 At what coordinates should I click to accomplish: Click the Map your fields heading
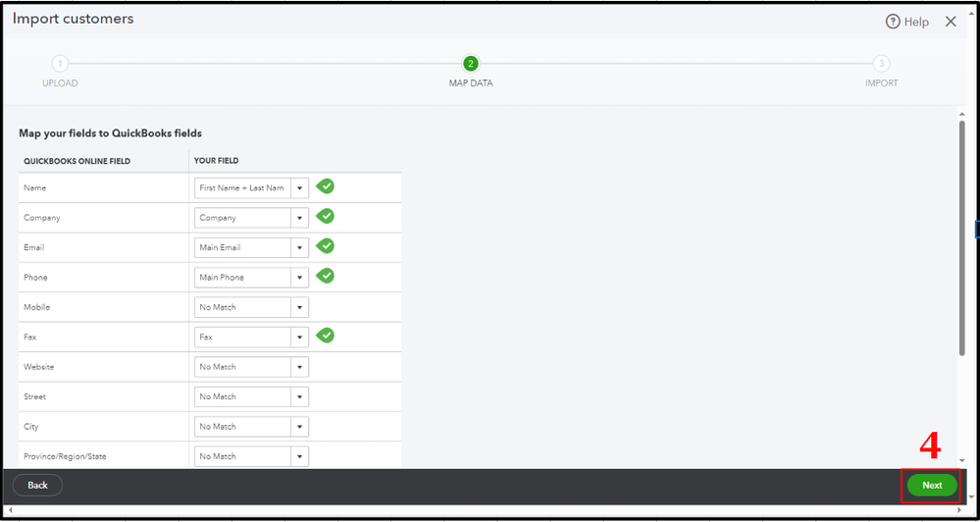tap(111, 133)
